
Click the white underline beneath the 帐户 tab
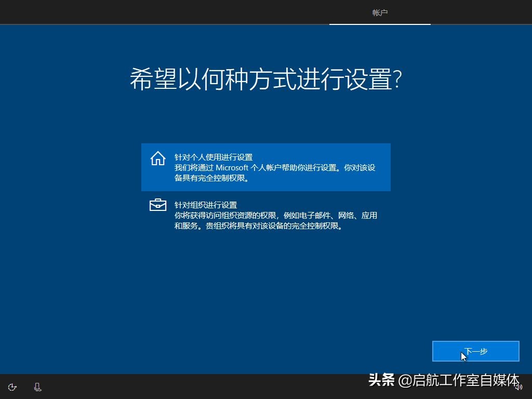(x=380, y=24)
